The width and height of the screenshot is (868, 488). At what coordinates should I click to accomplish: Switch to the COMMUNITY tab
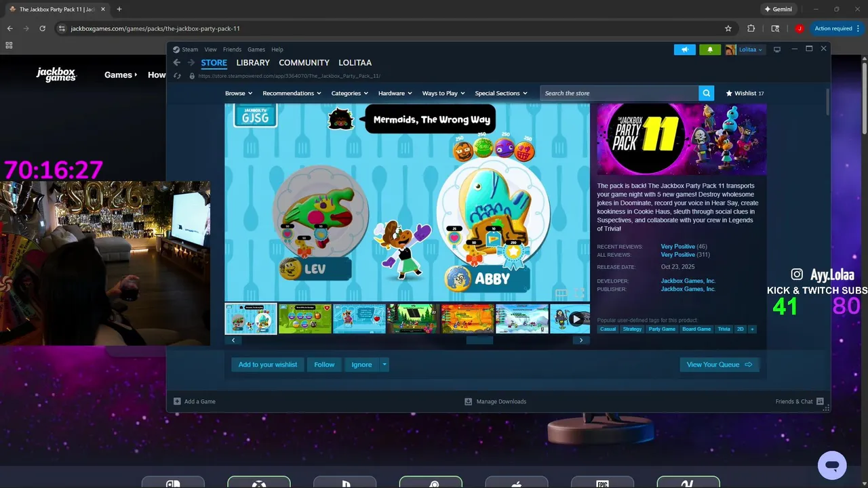click(304, 62)
